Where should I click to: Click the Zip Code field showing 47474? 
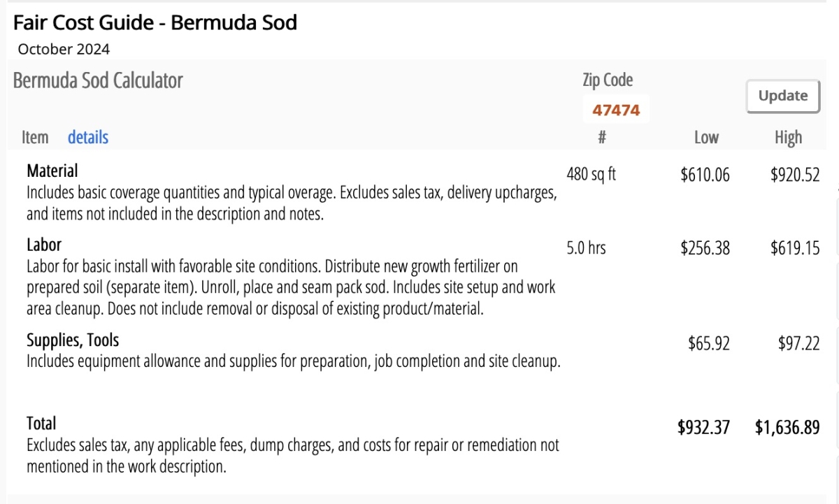[616, 110]
